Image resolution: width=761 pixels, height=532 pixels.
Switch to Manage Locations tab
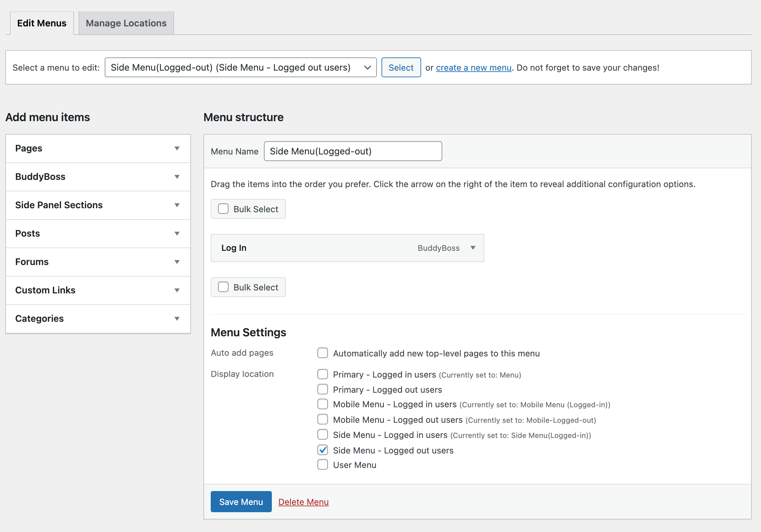[x=126, y=23]
